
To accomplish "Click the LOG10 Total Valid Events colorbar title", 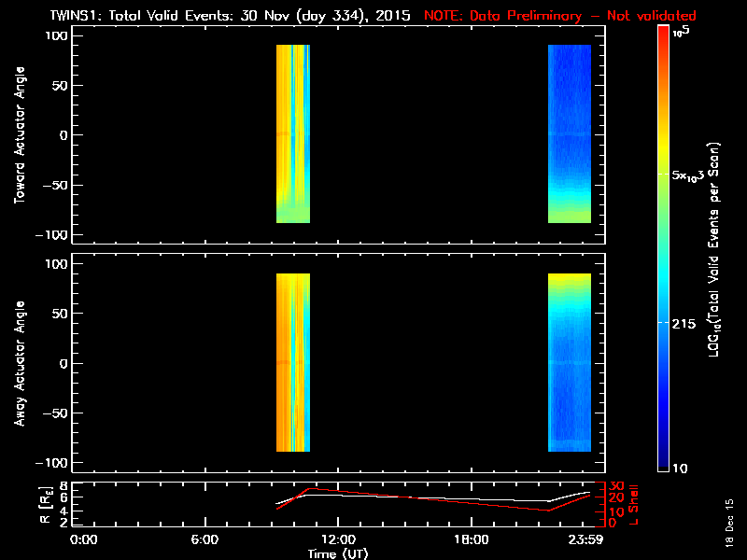I will (x=715, y=247).
